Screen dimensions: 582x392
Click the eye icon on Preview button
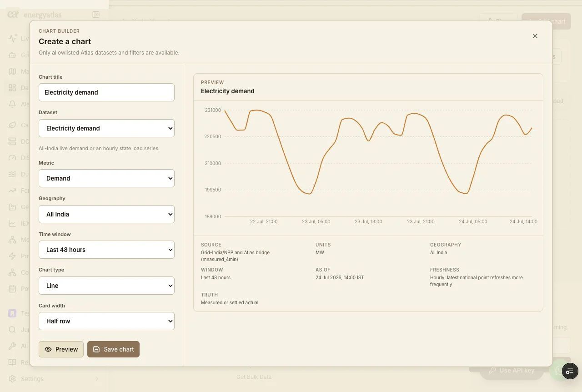[48, 349]
